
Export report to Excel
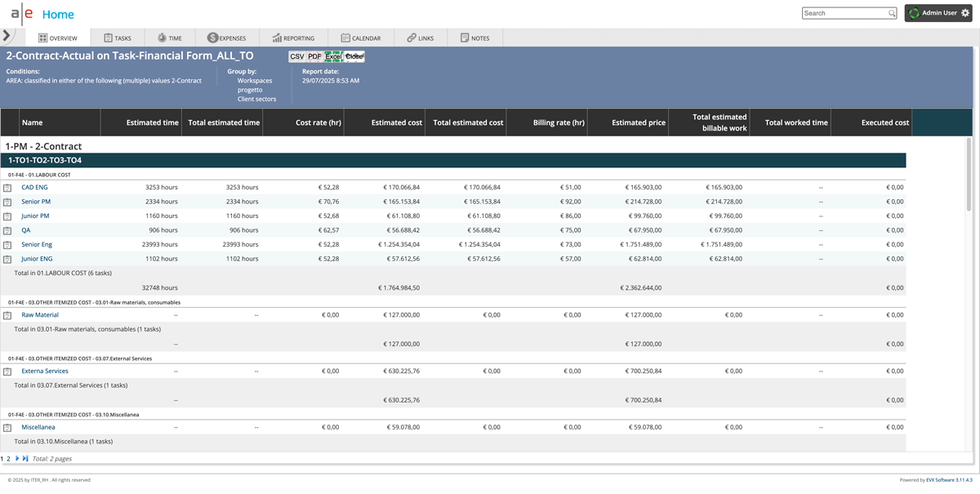click(333, 56)
